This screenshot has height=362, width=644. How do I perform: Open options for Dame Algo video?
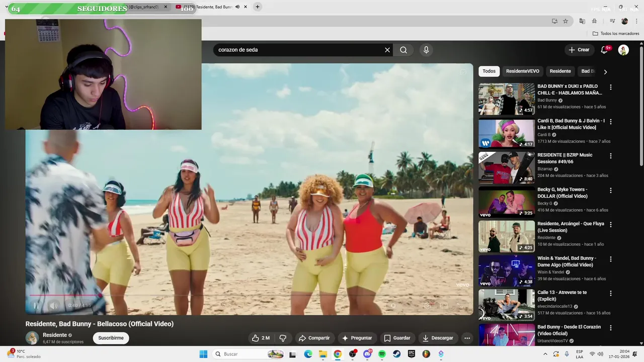click(x=611, y=259)
